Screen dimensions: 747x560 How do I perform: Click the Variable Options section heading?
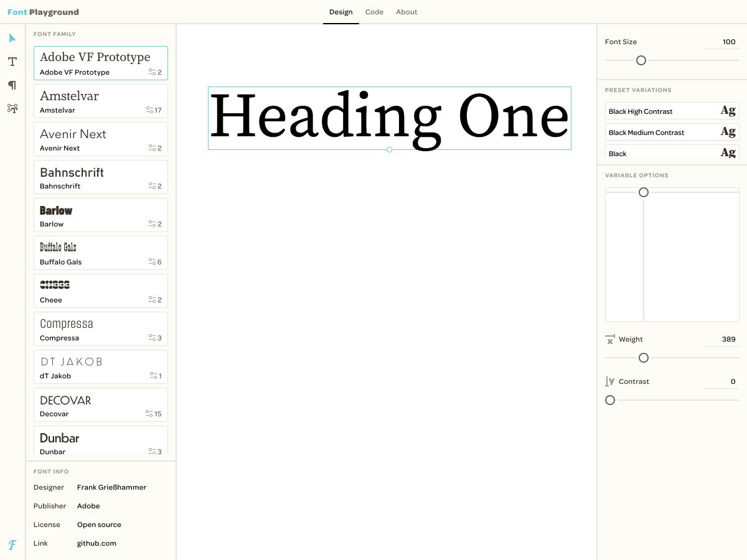point(637,175)
